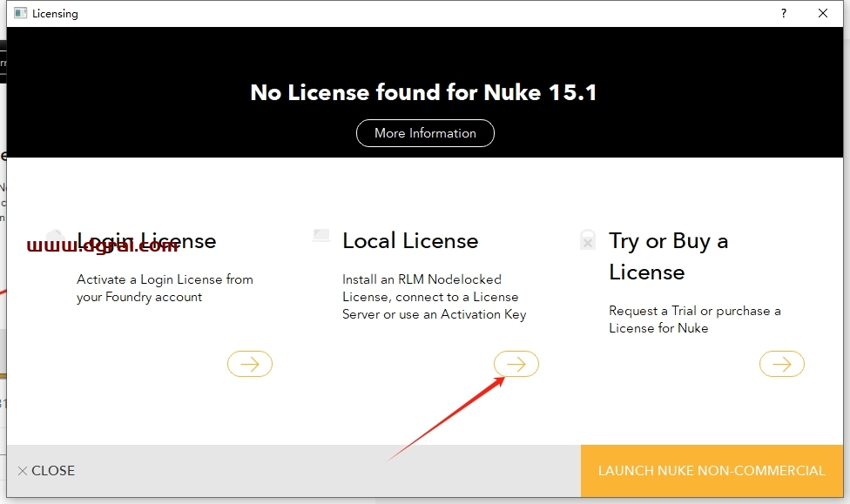Click CLOSE at the bottom left

46,470
